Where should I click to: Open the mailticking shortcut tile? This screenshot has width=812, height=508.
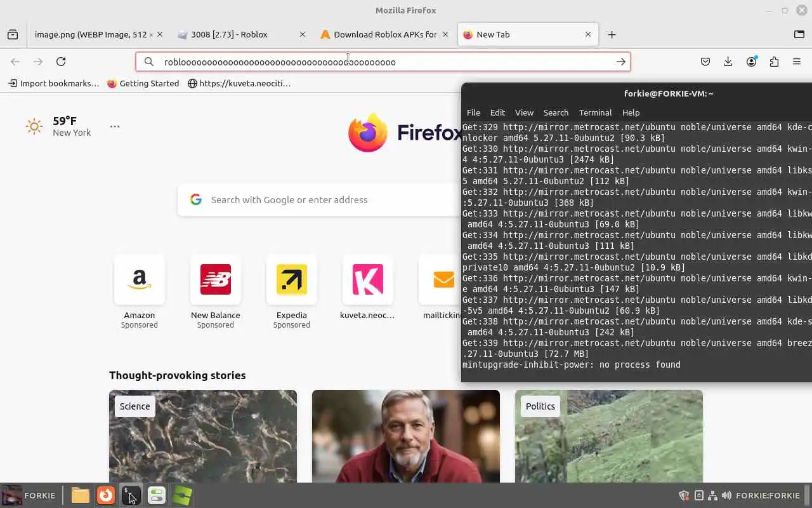point(442,287)
